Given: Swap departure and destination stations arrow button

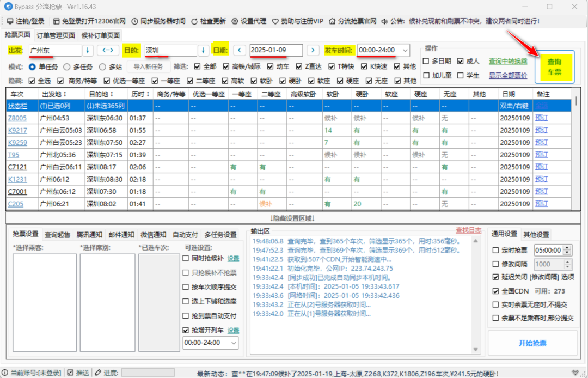Looking at the screenshot, I should pos(108,50).
